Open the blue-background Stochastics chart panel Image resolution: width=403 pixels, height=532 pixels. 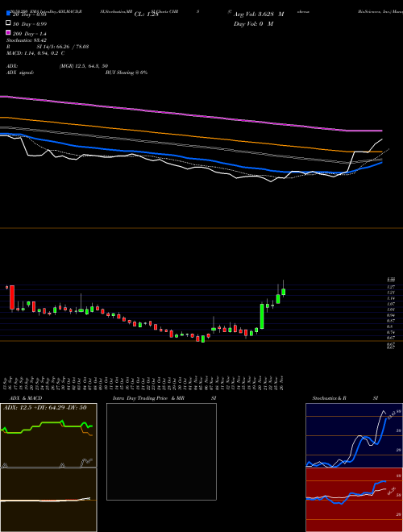pos(354,435)
